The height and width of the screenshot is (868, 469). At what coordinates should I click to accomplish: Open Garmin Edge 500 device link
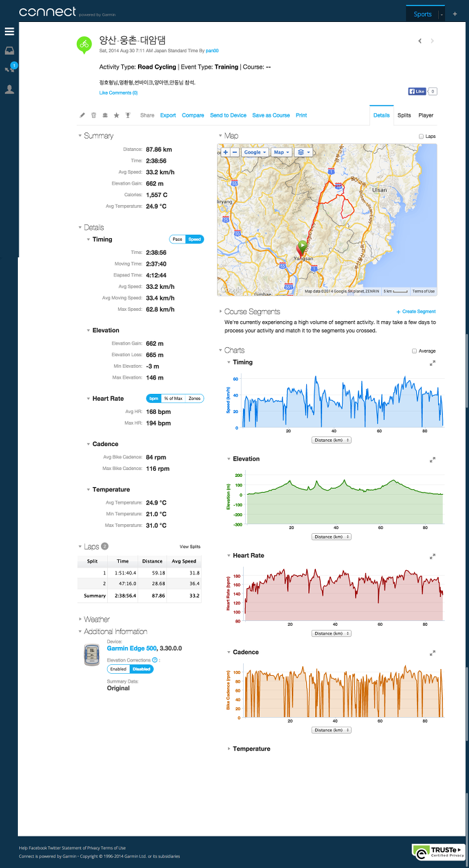coord(132,648)
